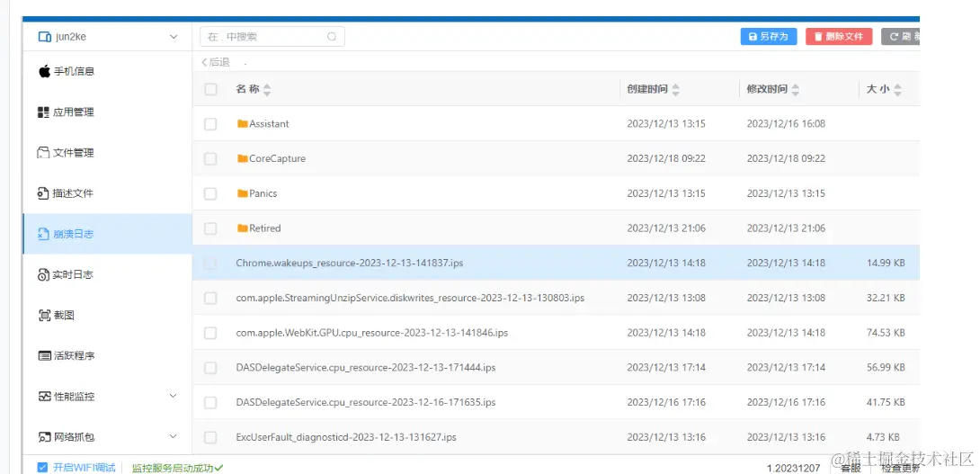Open 实时日志 in the sidebar
980x474 pixels.
point(108,274)
